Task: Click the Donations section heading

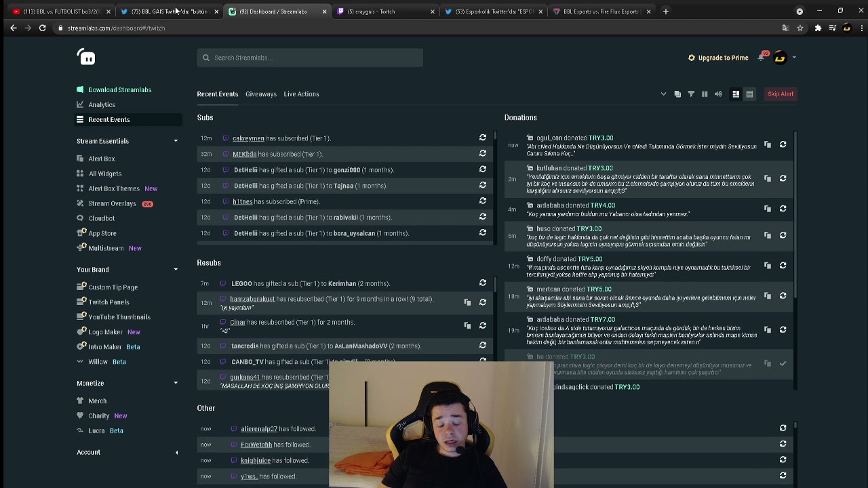Action: [520, 117]
